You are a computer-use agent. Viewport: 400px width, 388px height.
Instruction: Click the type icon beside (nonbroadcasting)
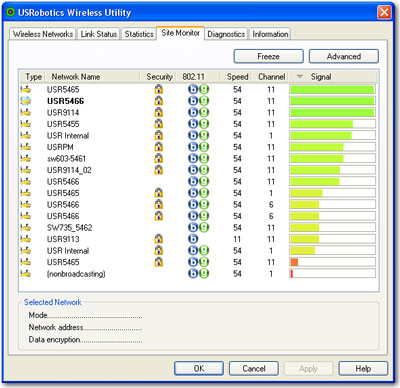pyautogui.click(x=26, y=274)
